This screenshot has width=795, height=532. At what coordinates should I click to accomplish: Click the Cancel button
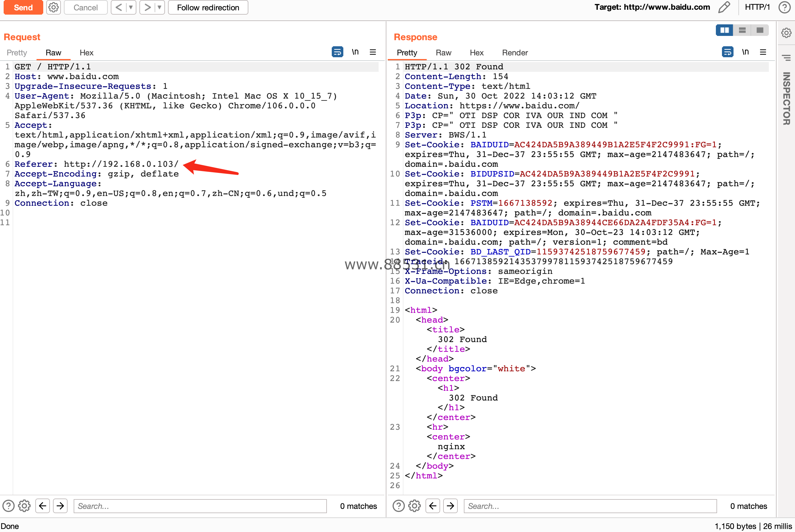click(x=86, y=8)
